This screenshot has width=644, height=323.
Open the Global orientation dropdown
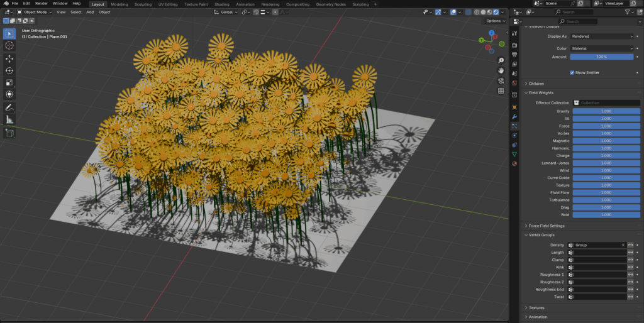coord(226,12)
